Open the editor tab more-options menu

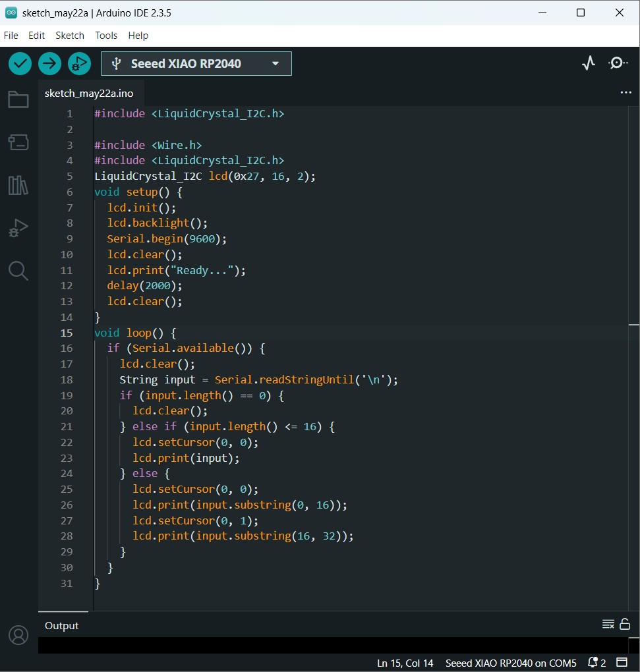[626, 93]
